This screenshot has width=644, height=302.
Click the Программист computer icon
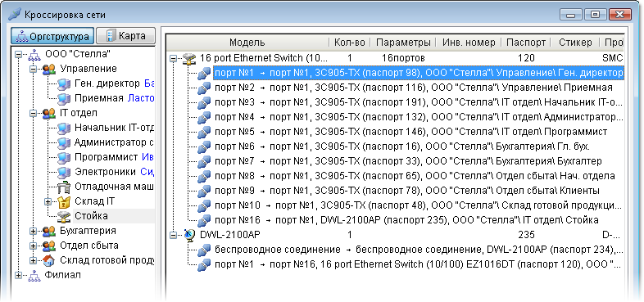pyautogui.click(x=64, y=158)
